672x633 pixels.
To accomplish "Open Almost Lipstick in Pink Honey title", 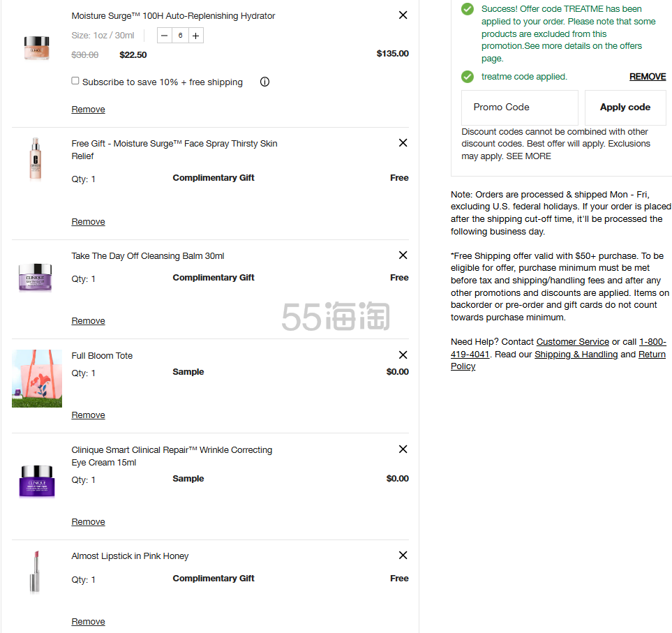I will pyautogui.click(x=130, y=556).
